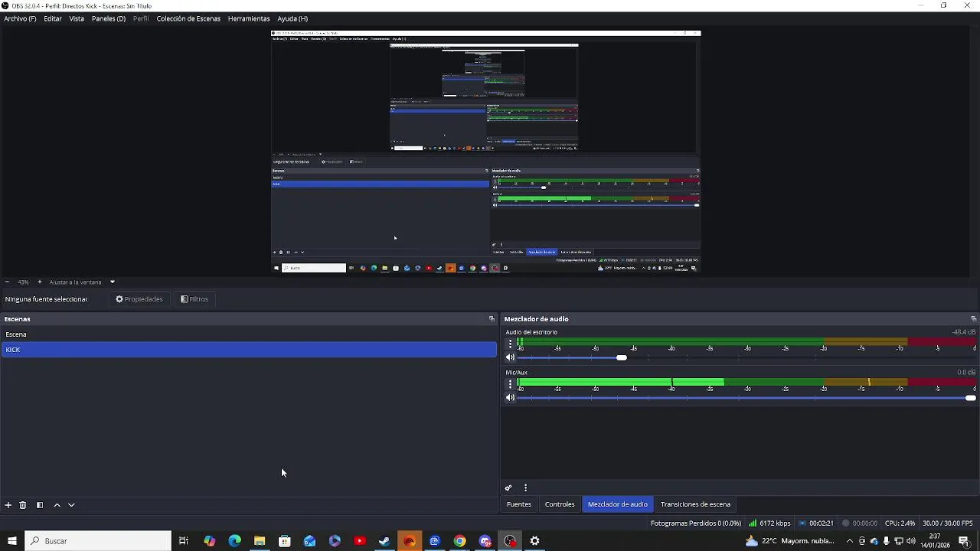This screenshot has height=551, width=980.
Task: Expand the Ajustar a la ventana dropdown
Action: [113, 282]
